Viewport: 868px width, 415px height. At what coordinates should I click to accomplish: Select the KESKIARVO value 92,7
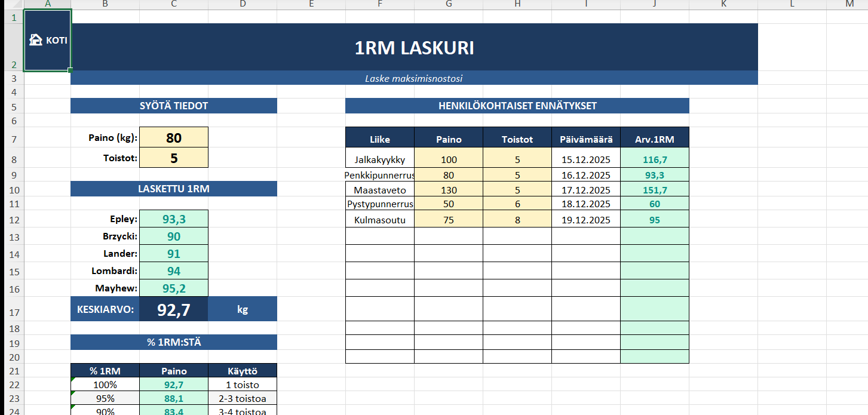(174, 309)
